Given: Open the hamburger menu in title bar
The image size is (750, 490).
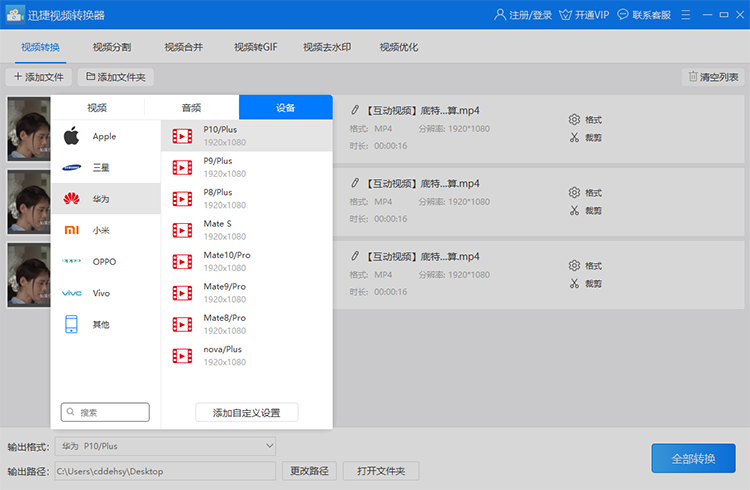Looking at the screenshot, I should [x=685, y=15].
